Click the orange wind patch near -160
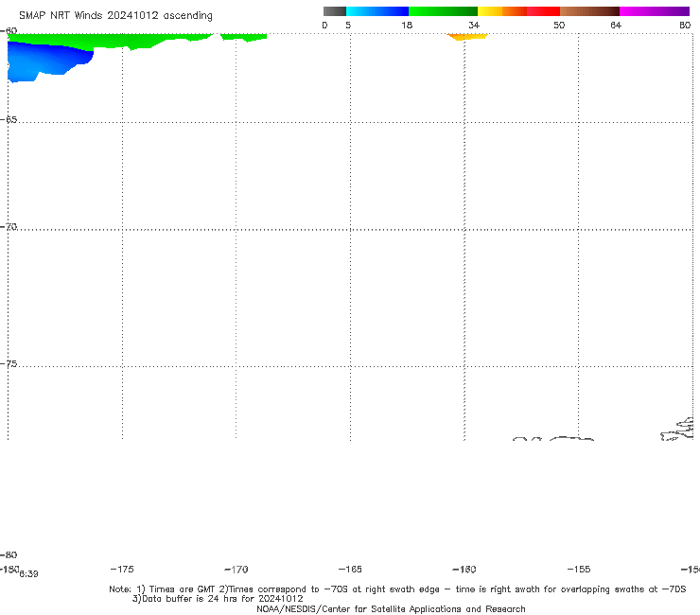 point(466,37)
